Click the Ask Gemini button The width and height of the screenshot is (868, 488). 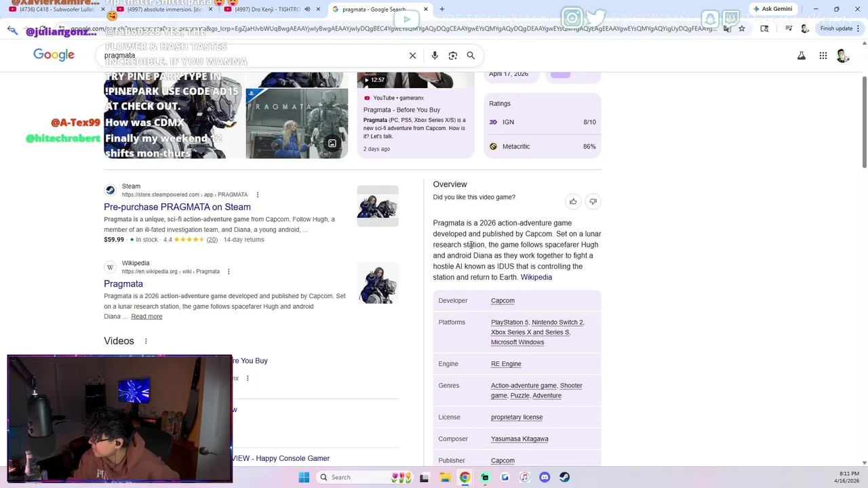[x=772, y=9]
